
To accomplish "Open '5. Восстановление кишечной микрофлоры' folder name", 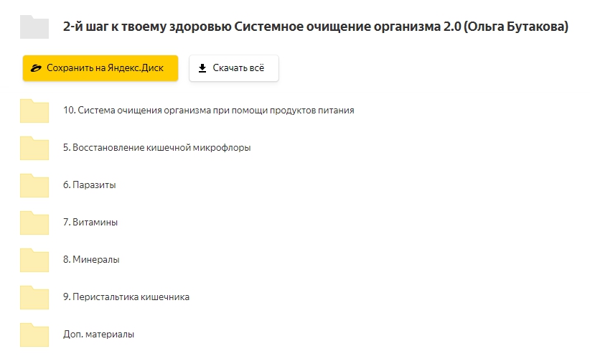I will [156, 148].
